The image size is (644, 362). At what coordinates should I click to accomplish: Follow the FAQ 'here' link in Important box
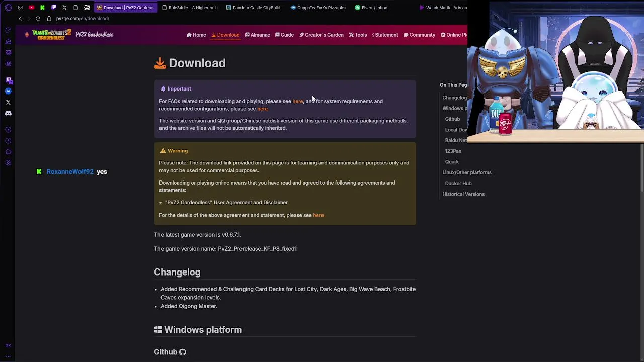pos(298,101)
